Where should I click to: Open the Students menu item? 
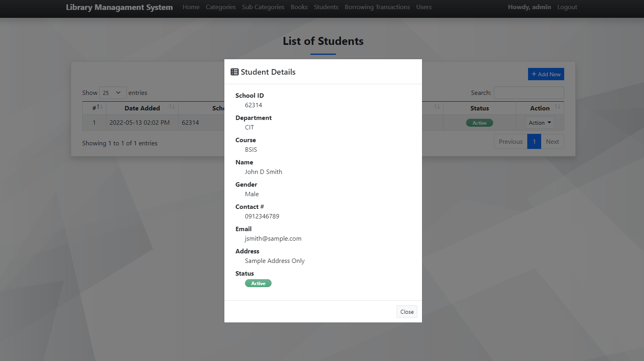click(x=326, y=7)
